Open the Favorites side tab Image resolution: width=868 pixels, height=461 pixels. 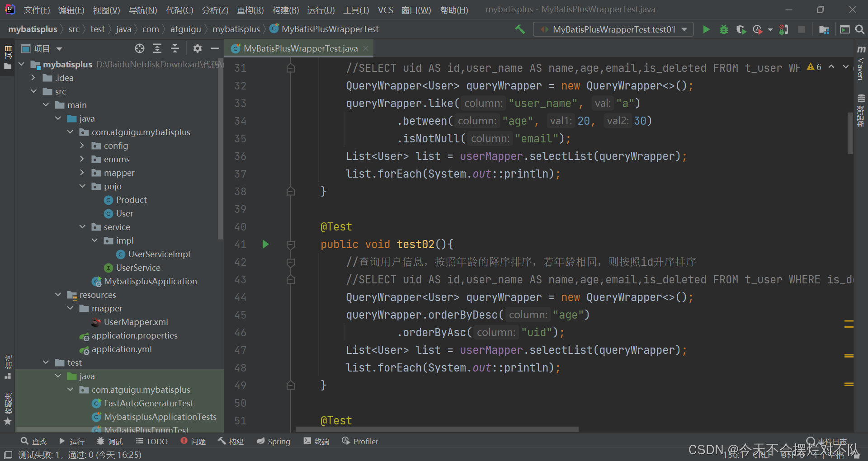point(8,409)
